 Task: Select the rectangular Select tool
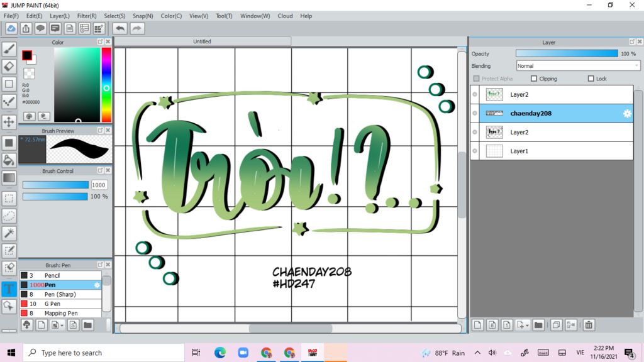click(x=9, y=198)
